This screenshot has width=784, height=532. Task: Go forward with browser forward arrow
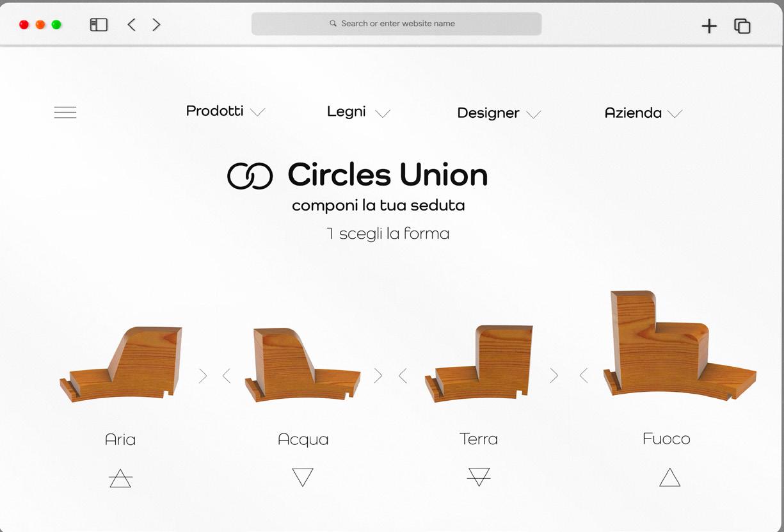click(156, 25)
